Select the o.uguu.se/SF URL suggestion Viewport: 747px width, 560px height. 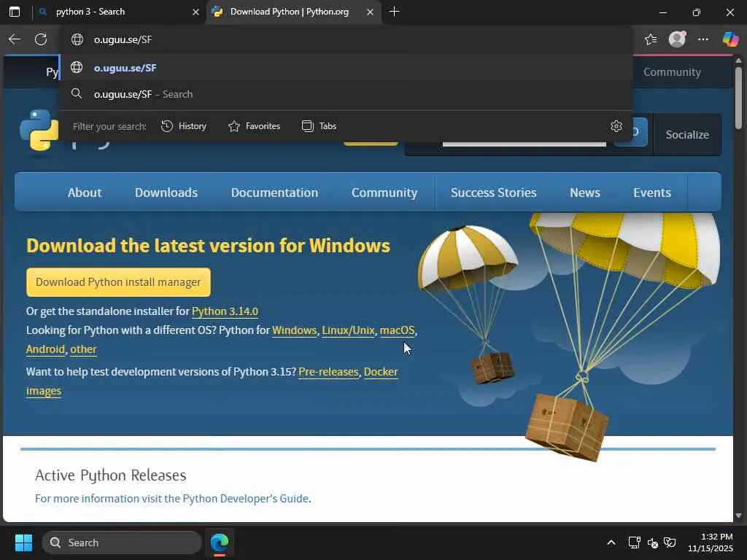[346, 68]
